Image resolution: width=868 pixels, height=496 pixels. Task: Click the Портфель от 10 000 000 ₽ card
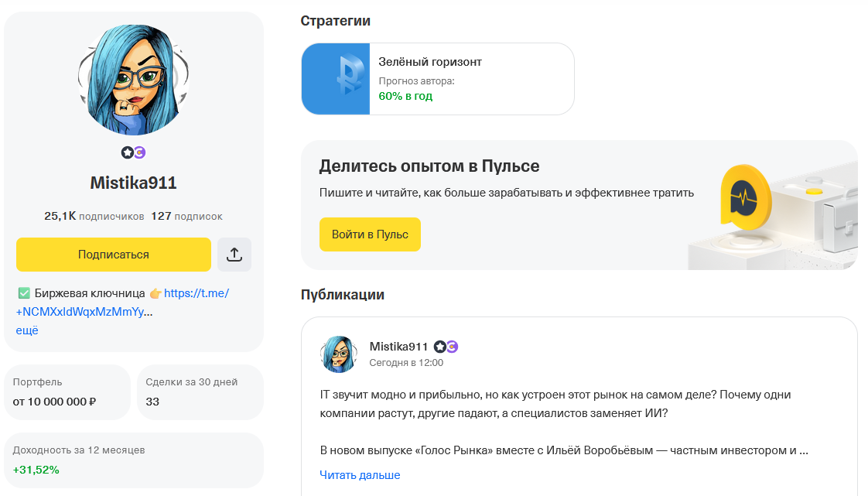click(x=67, y=392)
